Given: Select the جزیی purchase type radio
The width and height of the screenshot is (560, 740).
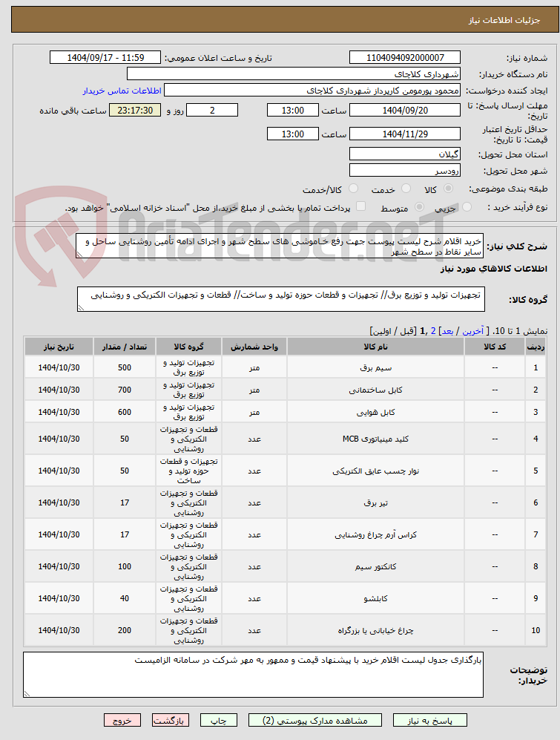Looking at the screenshot, I should (x=467, y=207).
